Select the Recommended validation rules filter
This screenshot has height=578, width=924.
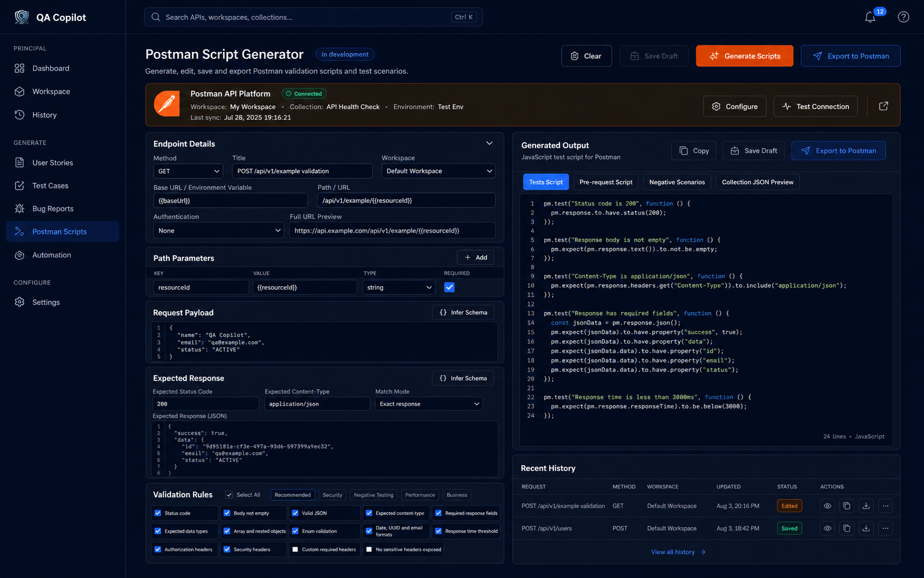coord(292,495)
